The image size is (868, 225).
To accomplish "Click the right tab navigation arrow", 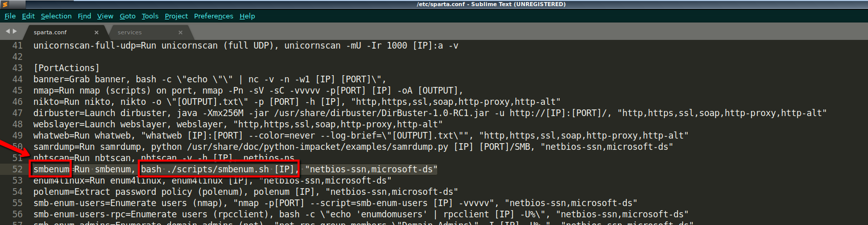I will coord(15,32).
